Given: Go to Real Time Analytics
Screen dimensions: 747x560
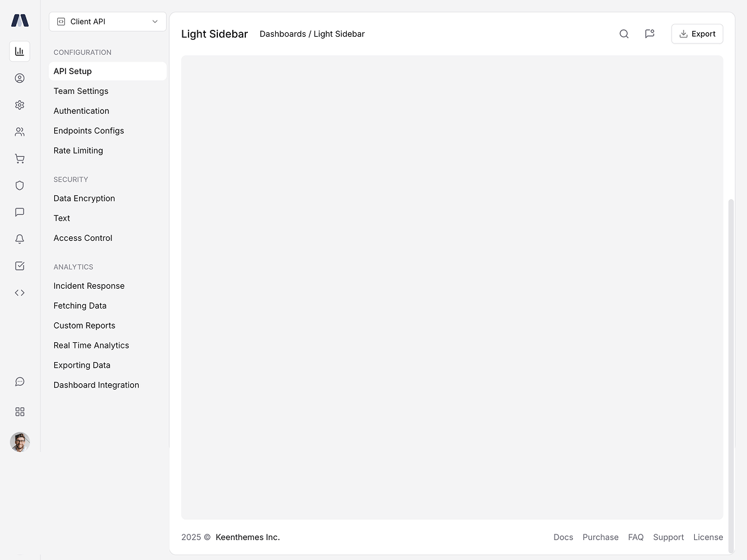Looking at the screenshot, I should point(92,345).
